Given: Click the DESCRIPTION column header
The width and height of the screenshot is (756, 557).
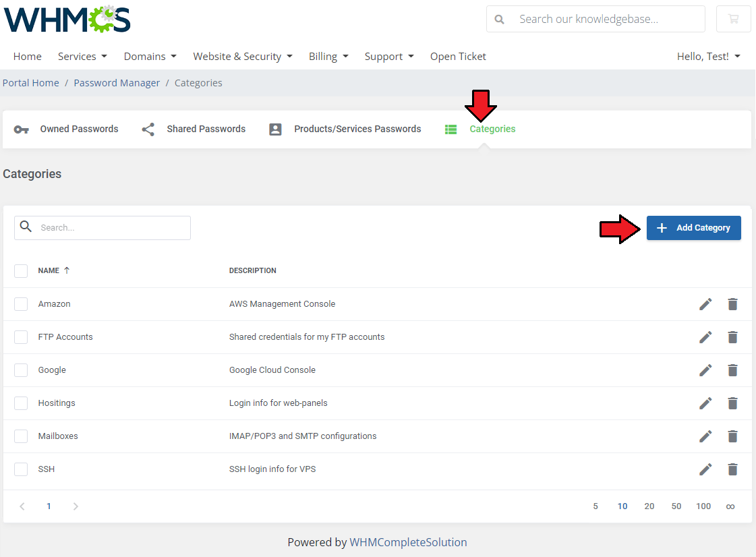Looking at the screenshot, I should point(253,270).
